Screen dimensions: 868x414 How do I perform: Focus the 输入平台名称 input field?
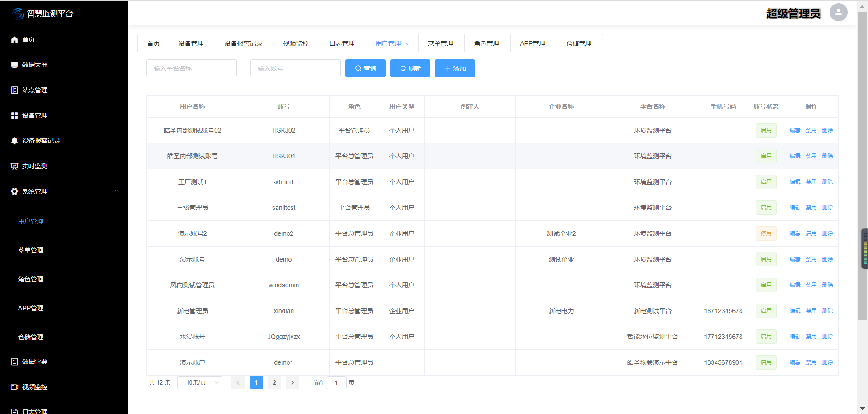tap(192, 68)
